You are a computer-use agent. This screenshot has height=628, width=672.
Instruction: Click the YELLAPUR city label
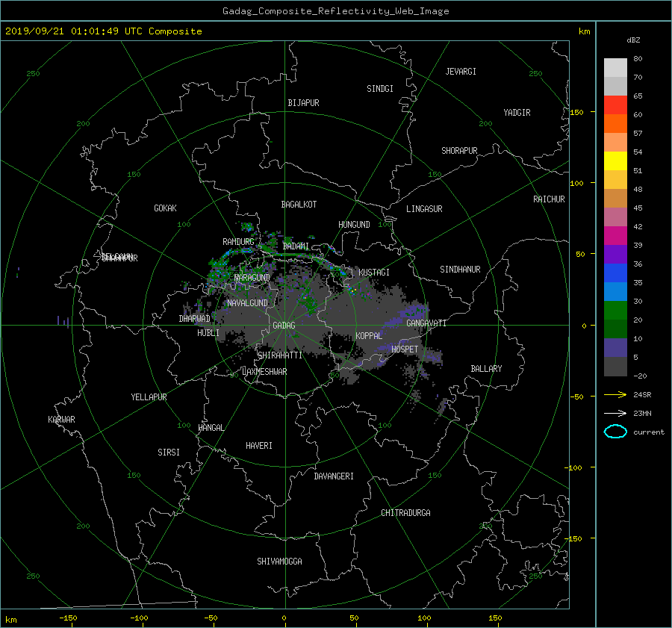pos(149,397)
